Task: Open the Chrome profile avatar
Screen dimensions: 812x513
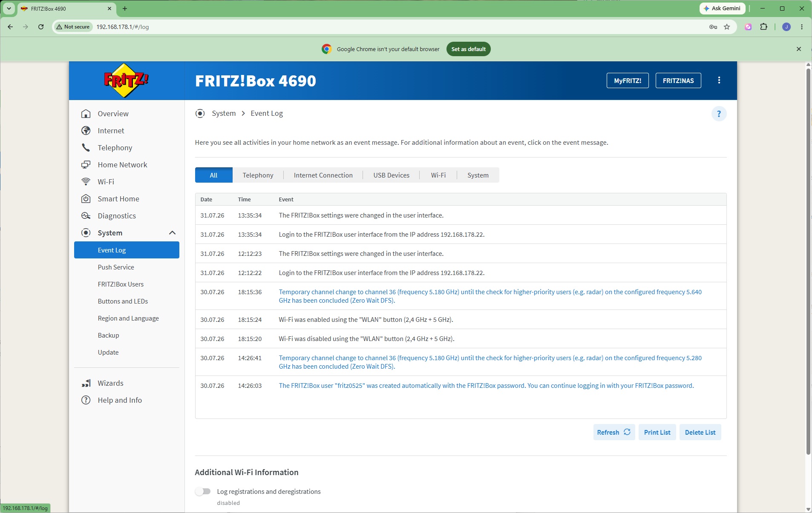Action: tap(786, 27)
